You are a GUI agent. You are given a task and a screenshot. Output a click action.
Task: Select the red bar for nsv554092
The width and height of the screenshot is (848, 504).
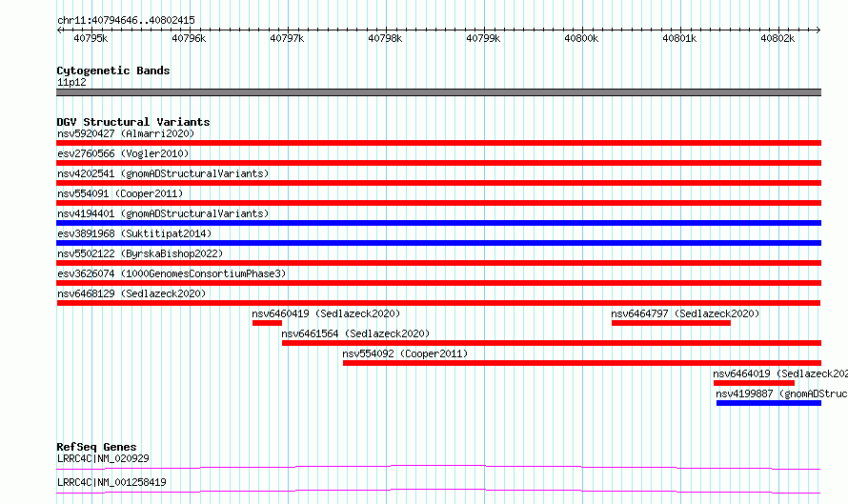[x=582, y=363]
